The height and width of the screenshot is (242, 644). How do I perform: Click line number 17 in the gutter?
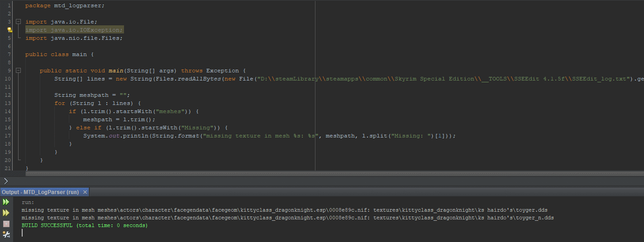(8, 136)
